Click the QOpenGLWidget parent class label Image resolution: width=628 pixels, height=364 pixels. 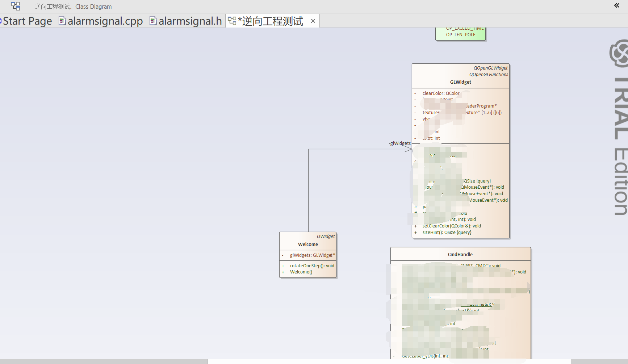click(491, 68)
